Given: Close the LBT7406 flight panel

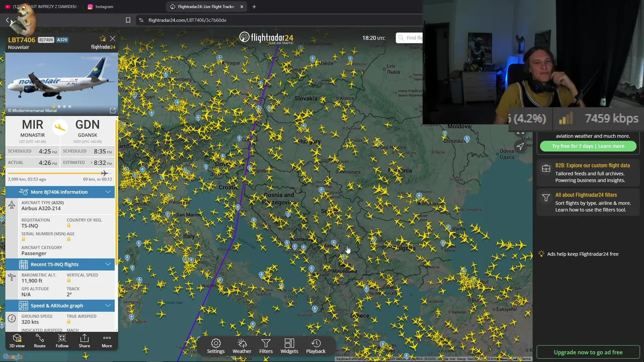Looking at the screenshot, I should coord(113,38).
